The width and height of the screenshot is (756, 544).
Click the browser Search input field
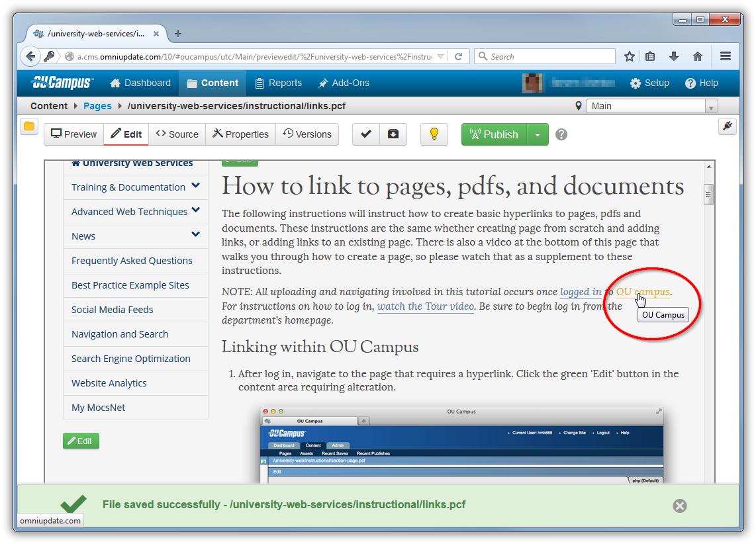coord(545,56)
